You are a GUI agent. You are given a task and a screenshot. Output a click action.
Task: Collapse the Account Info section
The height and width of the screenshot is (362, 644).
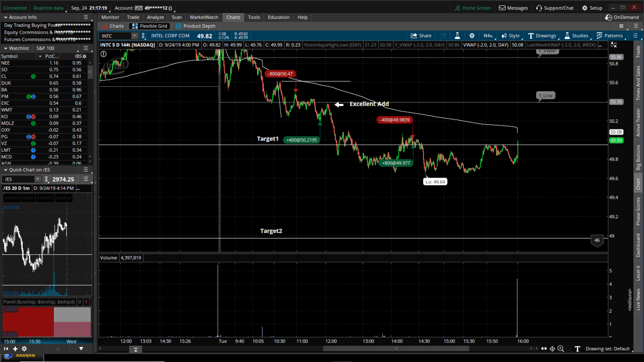coord(6,17)
